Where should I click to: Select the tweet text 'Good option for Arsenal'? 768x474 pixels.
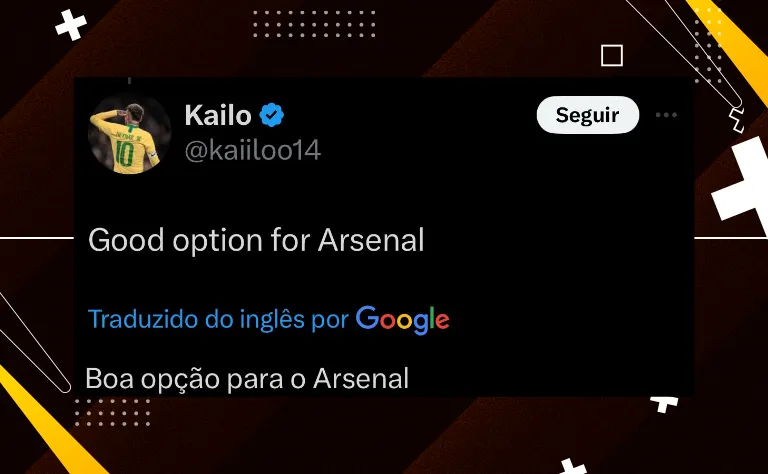256,240
